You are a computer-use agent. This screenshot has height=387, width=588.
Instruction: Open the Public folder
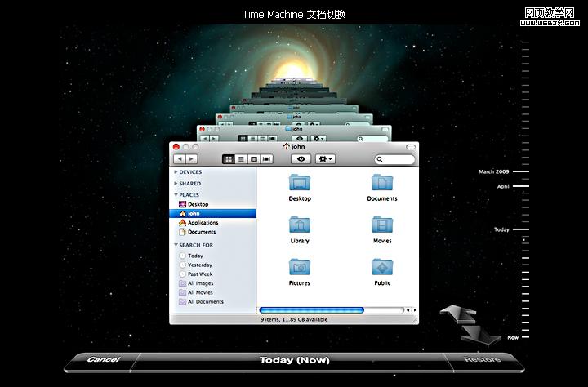(x=381, y=268)
